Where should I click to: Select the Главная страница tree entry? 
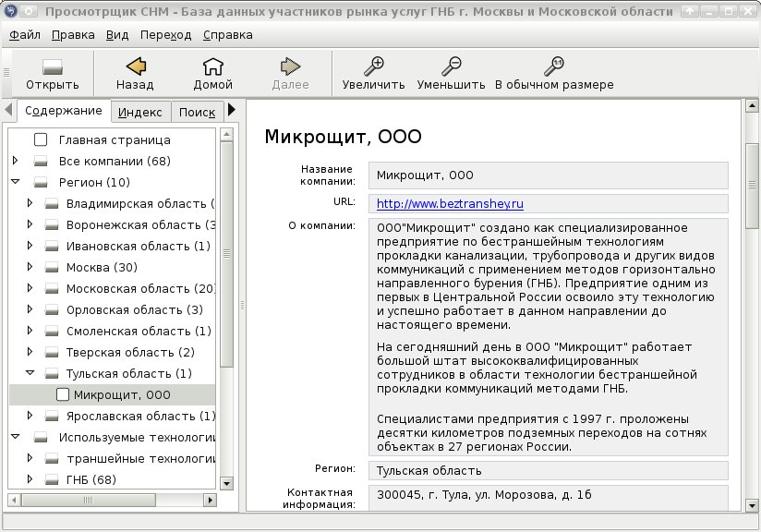tap(115, 139)
